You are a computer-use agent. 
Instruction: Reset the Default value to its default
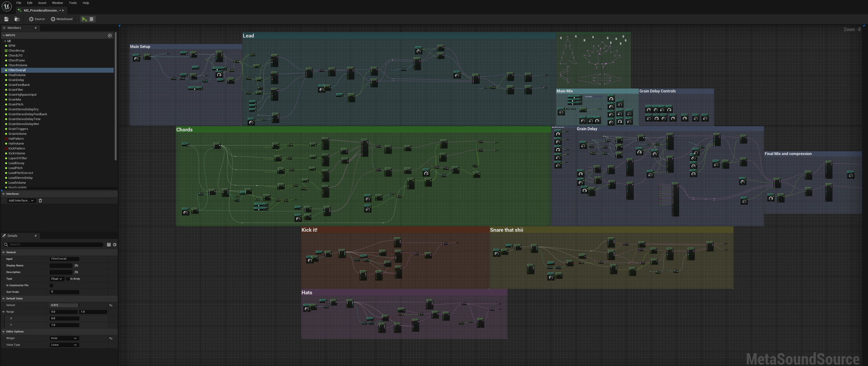click(111, 305)
